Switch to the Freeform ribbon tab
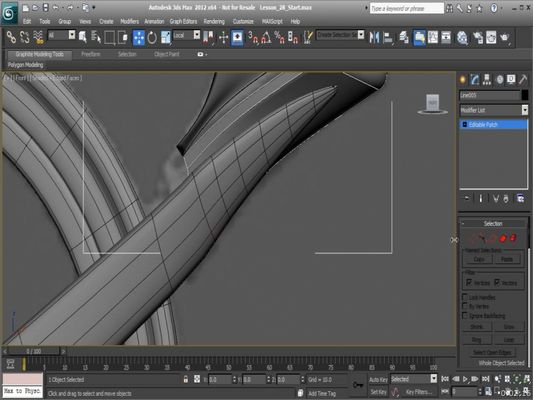 point(91,54)
